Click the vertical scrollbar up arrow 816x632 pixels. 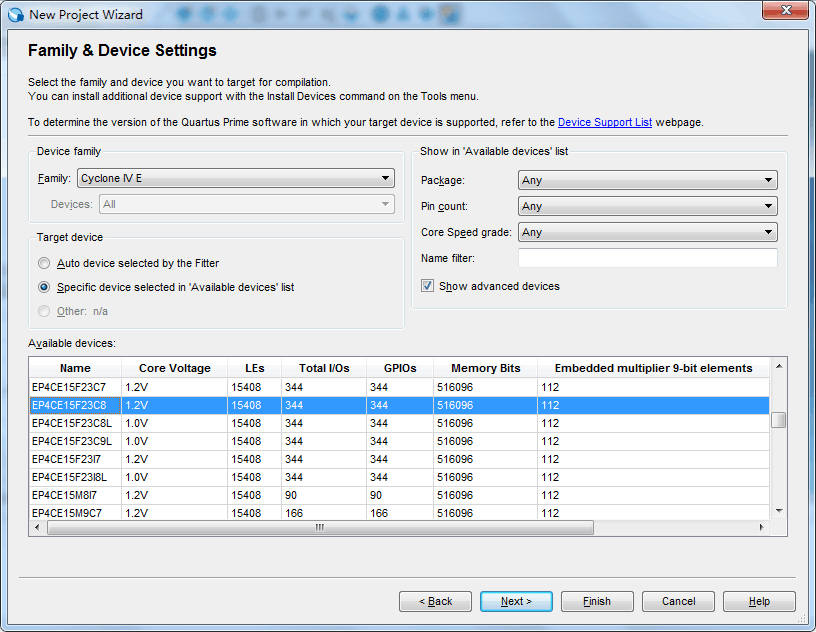pyautogui.click(x=779, y=366)
